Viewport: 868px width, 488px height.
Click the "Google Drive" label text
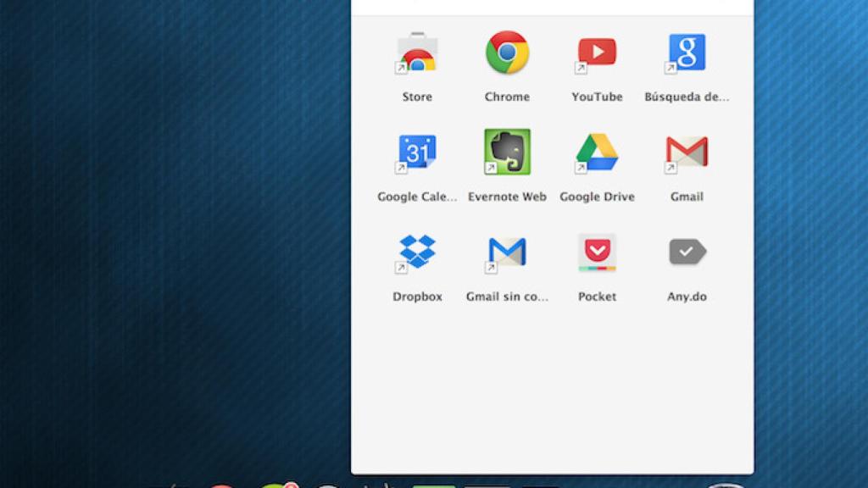597,196
